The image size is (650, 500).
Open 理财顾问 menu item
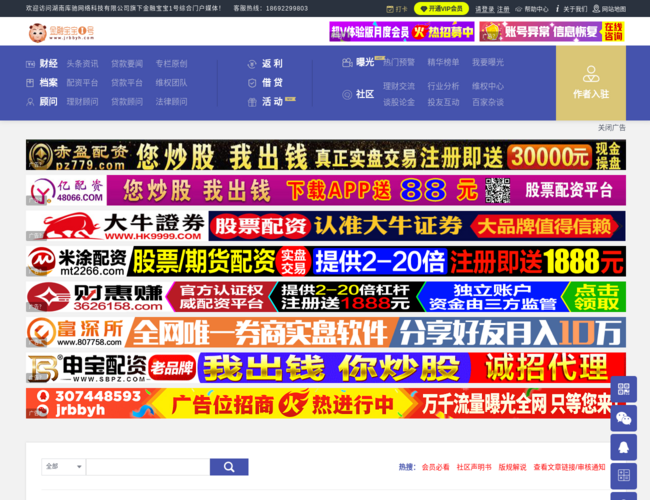click(x=82, y=102)
